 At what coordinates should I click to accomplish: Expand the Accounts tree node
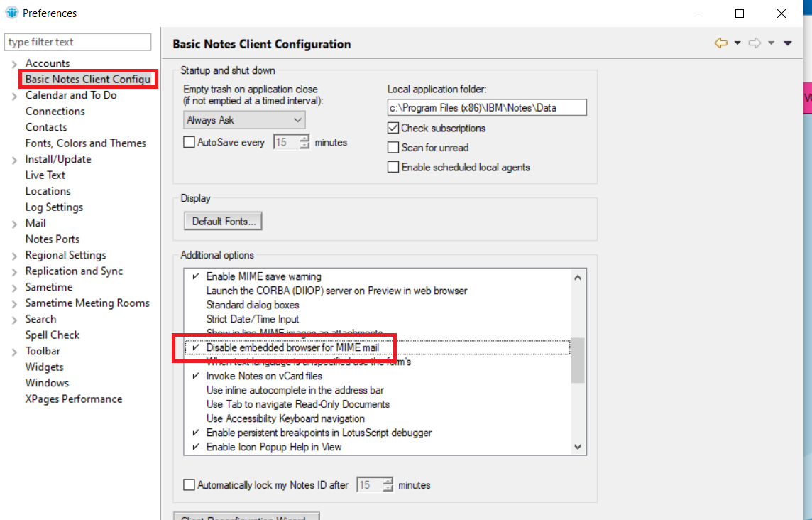tap(14, 64)
